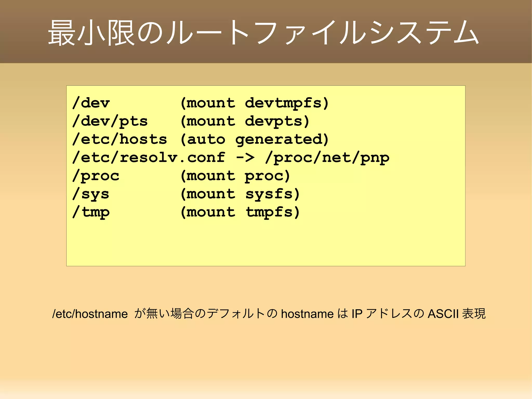This screenshot has width=532, height=399.
Task: Click the (mount sysfs) text
Action: (240, 194)
